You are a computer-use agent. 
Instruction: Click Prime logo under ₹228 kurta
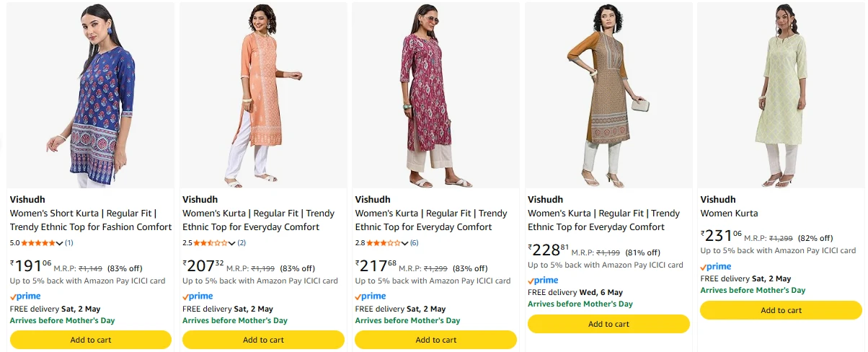(x=543, y=281)
